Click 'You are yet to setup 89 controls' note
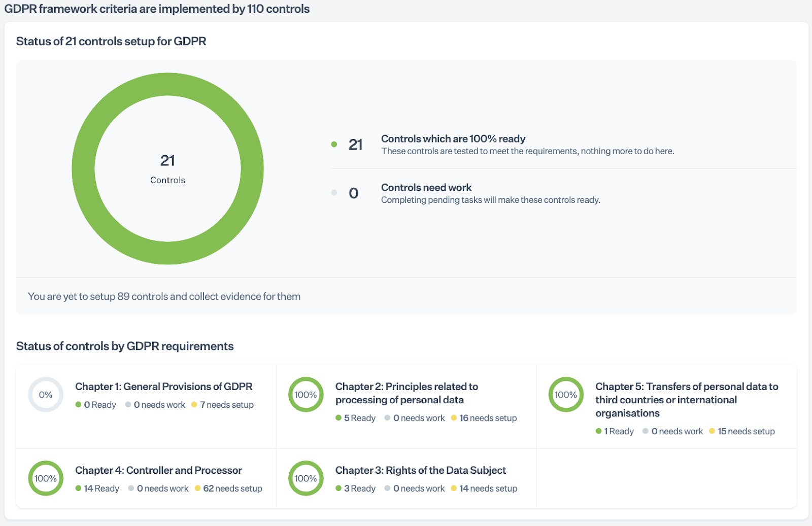812x526 pixels. (164, 296)
